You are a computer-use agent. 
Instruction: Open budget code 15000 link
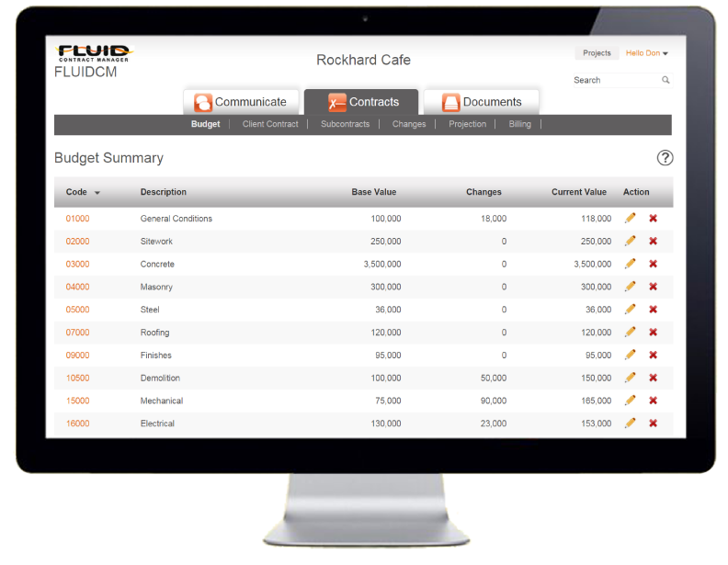pos(77,401)
